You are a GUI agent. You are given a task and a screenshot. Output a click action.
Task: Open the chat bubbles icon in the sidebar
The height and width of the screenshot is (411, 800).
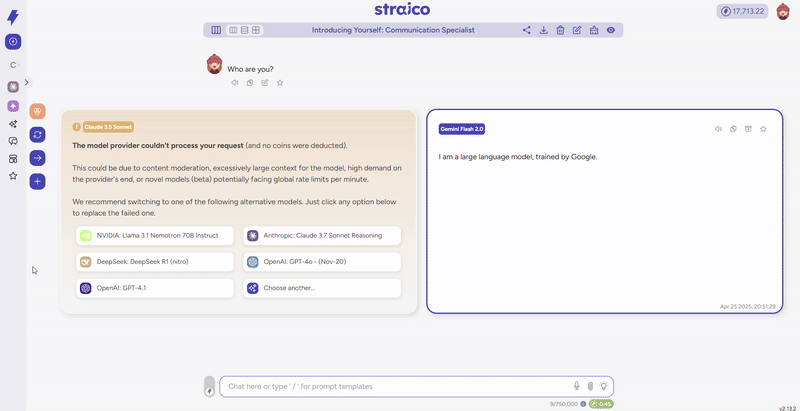point(13,141)
